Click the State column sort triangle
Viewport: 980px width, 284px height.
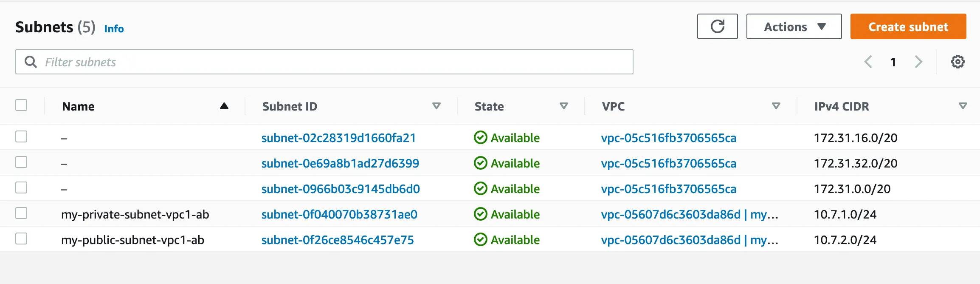point(563,106)
